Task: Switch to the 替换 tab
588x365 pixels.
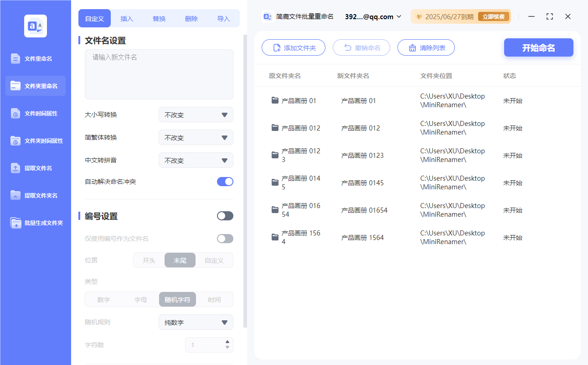Action: pos(159,18)
